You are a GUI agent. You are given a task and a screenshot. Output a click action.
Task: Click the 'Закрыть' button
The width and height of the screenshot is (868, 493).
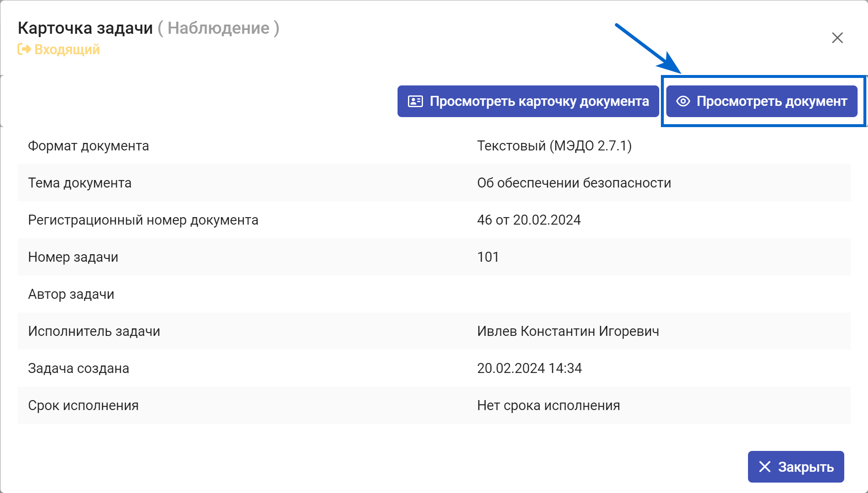point(795,467)
